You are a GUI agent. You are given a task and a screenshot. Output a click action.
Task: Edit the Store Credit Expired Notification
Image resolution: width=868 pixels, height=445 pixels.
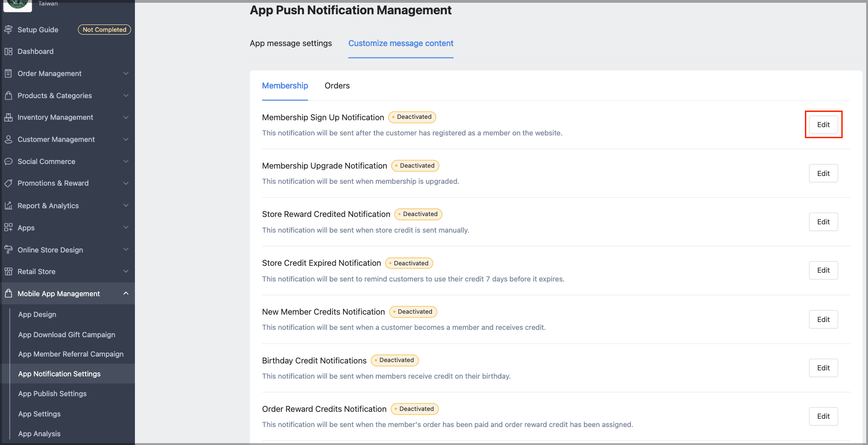(823, 270)
